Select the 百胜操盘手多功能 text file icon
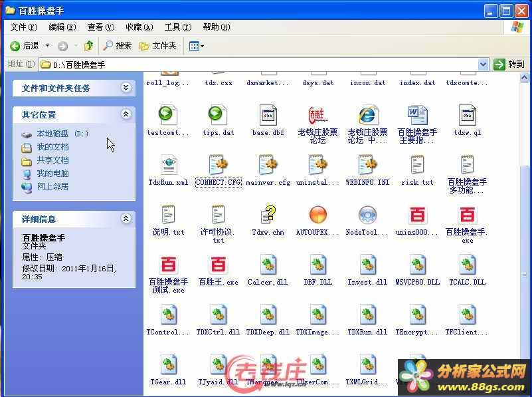 tap(468, 166)
